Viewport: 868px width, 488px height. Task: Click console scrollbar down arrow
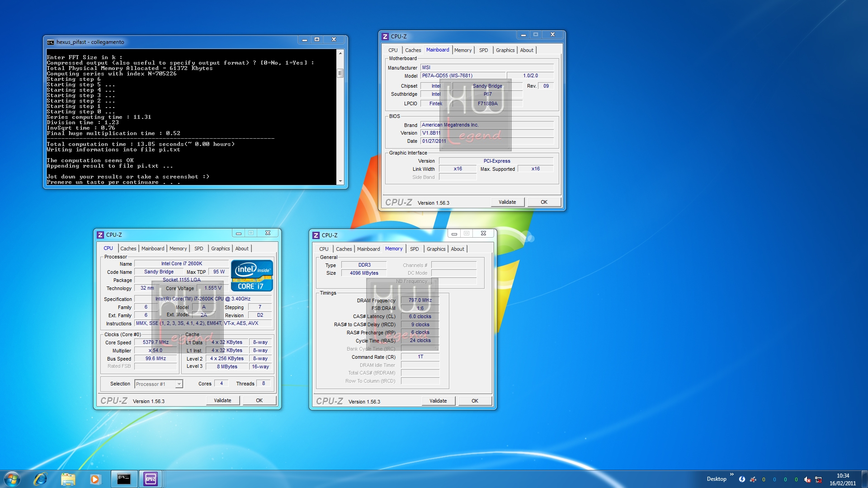click(x=340, y=181)
